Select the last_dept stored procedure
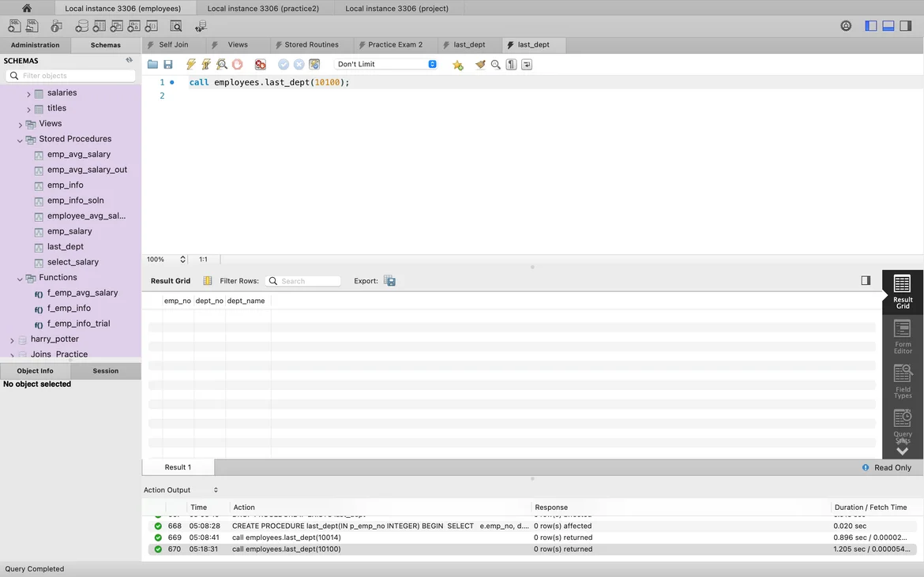Image resolution: width=924 pixels, height=577 pixels. 66,247
